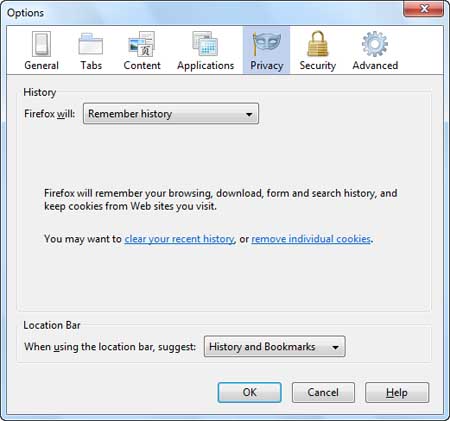Switch to the General tab label

click(41, 65)
